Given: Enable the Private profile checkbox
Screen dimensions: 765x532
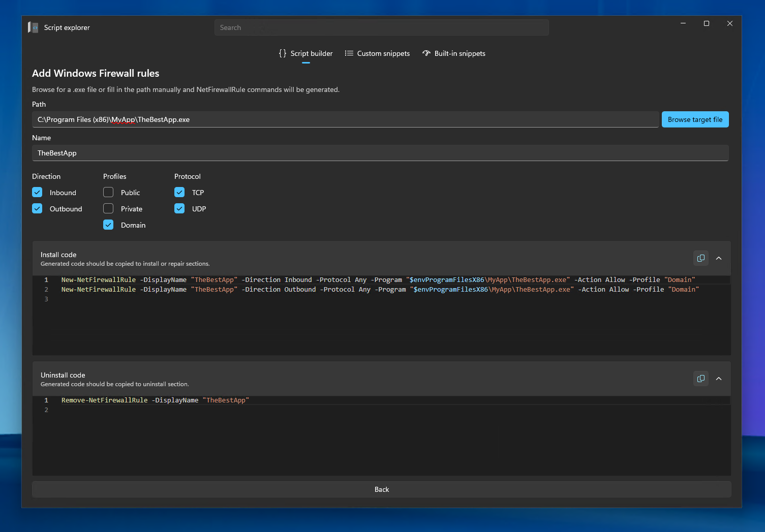Looking at the screenshot, I should pos(108,208).
